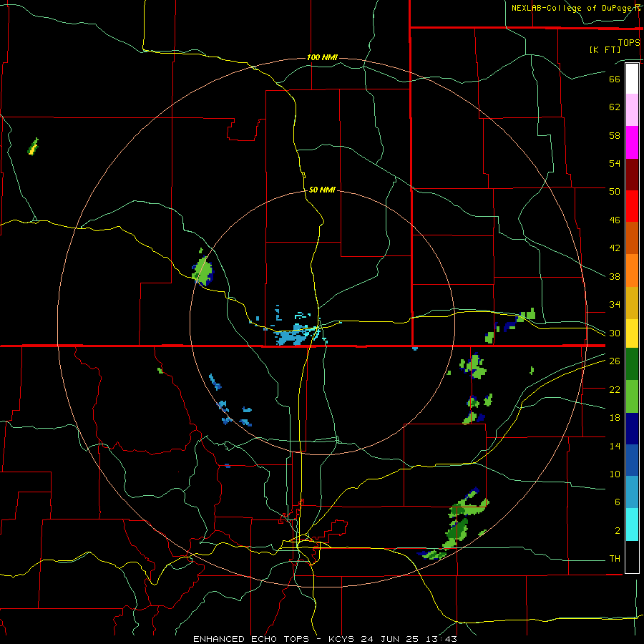The image size is (644, 644).
Task: Click the legend value 50
Action: click(615, 192)
